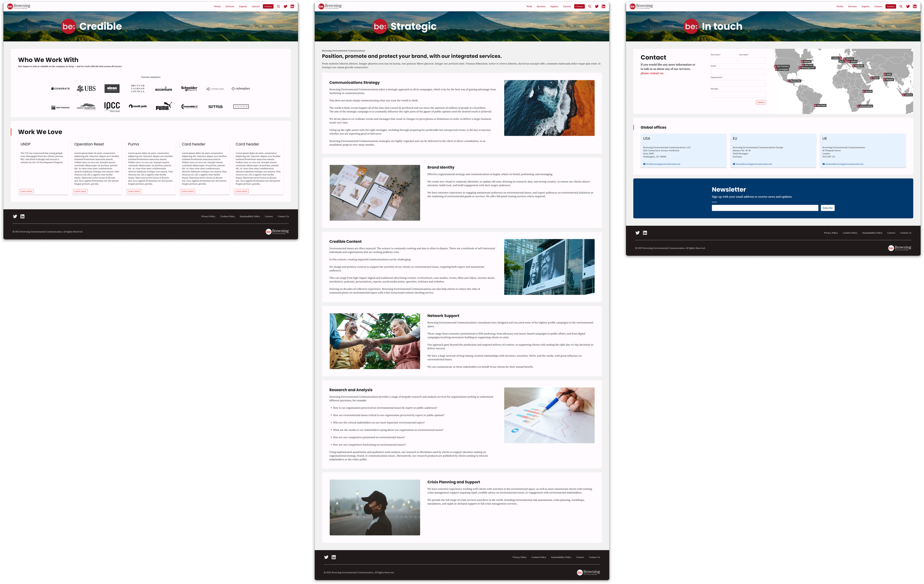Screen dimensions: 924x584
Task: Click the UBS customer logo
Action: pos(86,89)
